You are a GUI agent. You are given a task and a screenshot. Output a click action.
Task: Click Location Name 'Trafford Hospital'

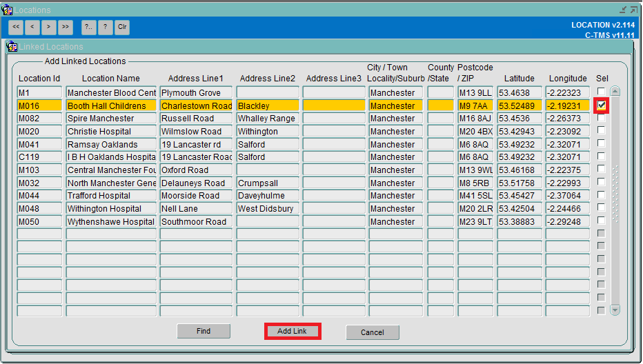pos(111,196)
